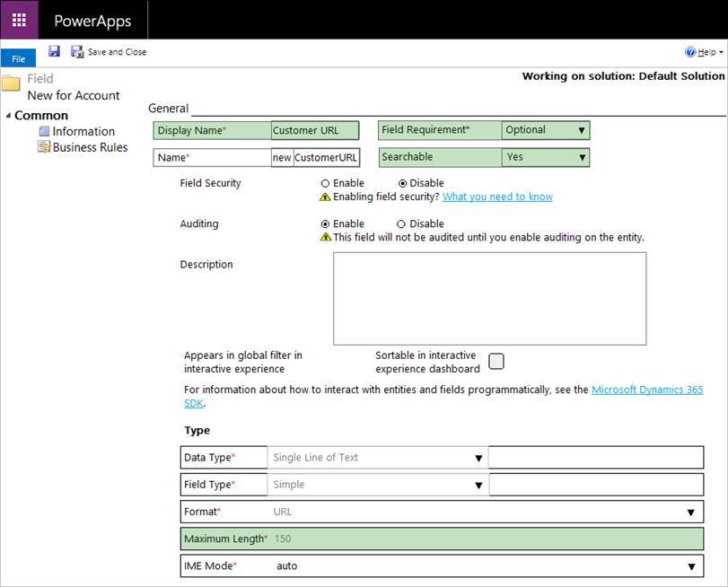Click the Information form icon in sidebar
This screenshot has width=728, height=587.
click(44, 131)
